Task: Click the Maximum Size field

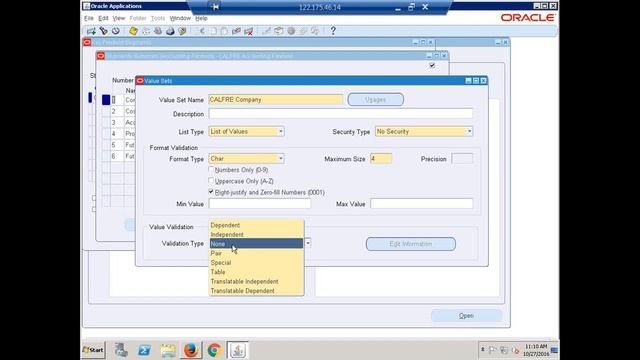Action: (381, 159)
